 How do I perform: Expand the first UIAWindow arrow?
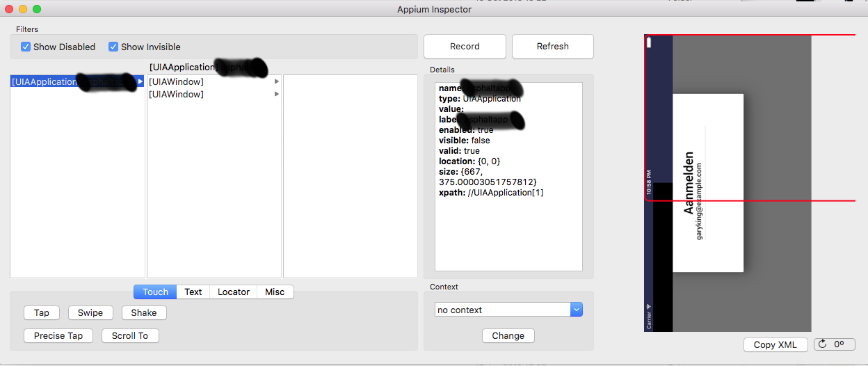pos(277,81)
